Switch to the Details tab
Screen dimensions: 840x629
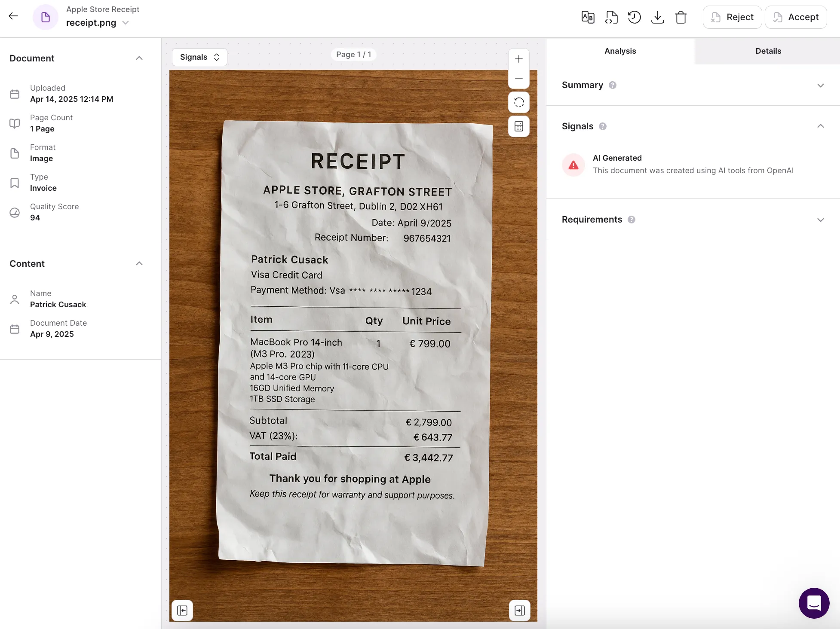click(768, 51)
